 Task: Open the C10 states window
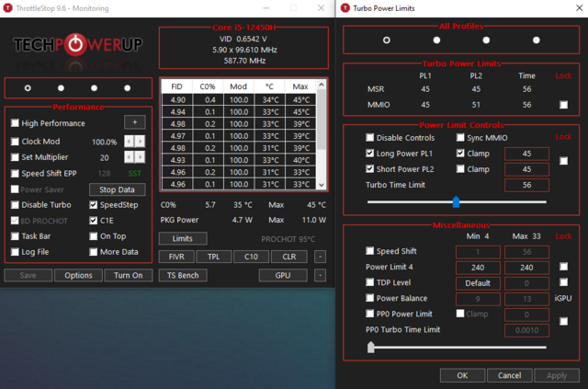(x=251, y=257)
